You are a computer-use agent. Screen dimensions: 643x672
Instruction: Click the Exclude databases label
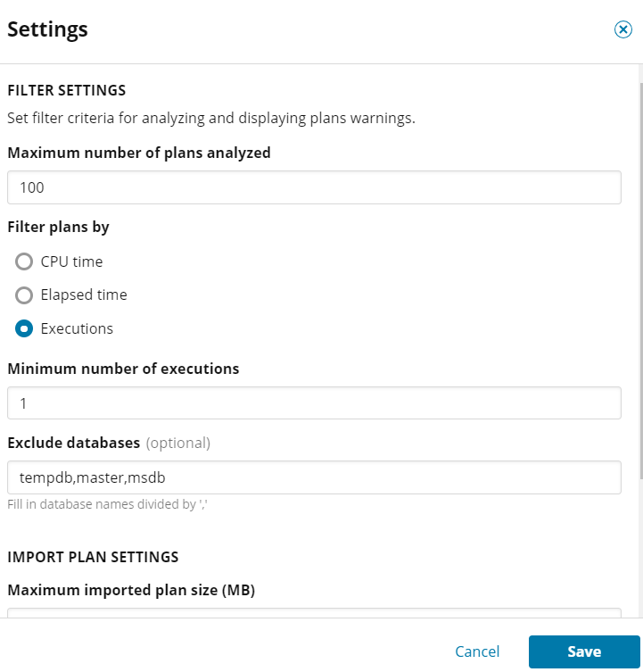(74, 443)
